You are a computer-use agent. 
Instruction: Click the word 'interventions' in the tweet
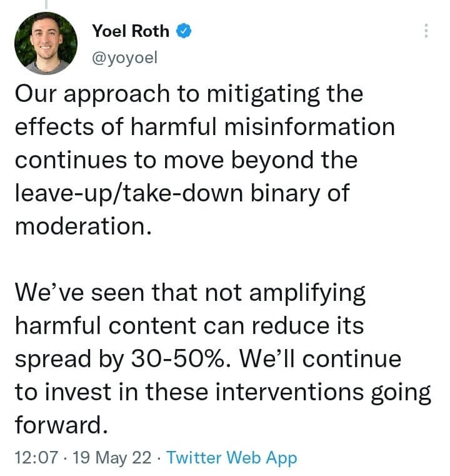pyautogui.click(x=289, y=392)
